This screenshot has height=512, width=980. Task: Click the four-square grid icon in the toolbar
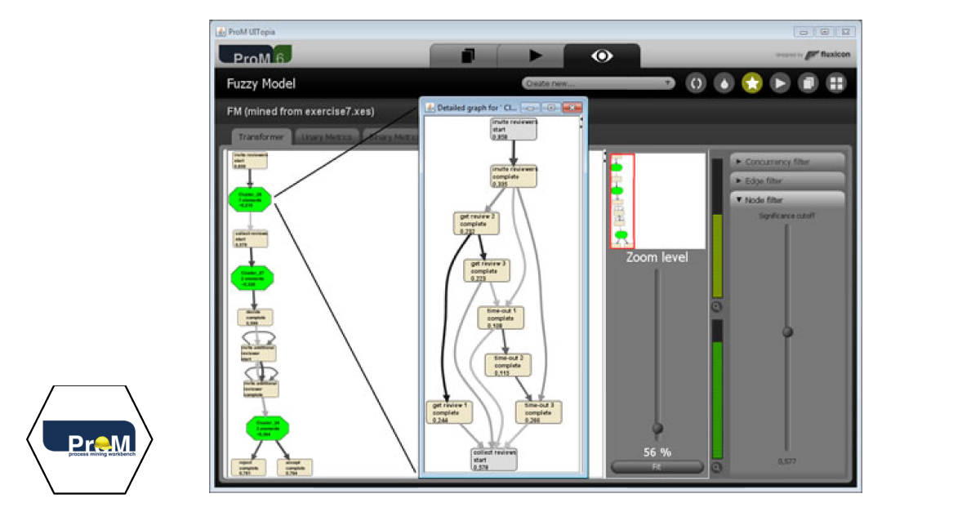click(836, 82)
